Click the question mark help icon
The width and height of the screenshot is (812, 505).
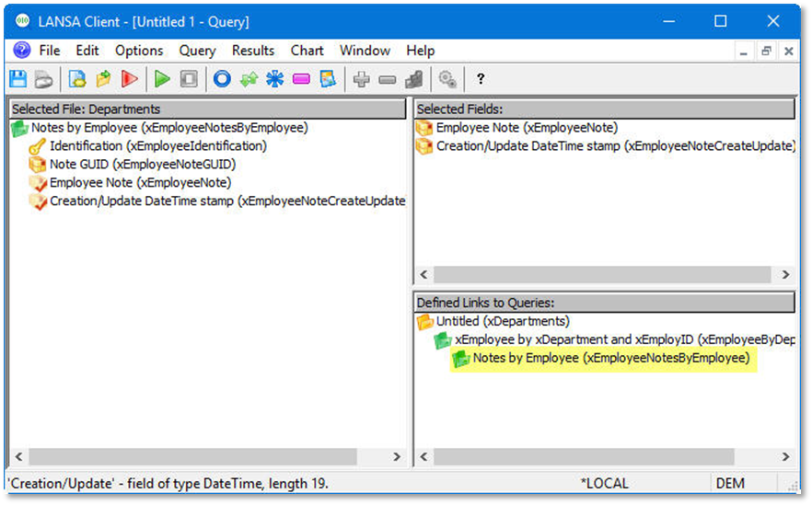[x=481, y=79]
